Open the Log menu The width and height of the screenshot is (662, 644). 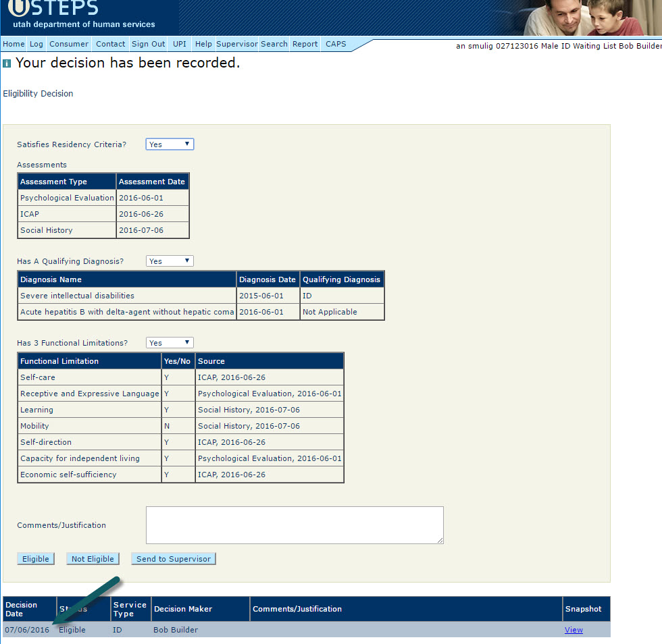36,44
